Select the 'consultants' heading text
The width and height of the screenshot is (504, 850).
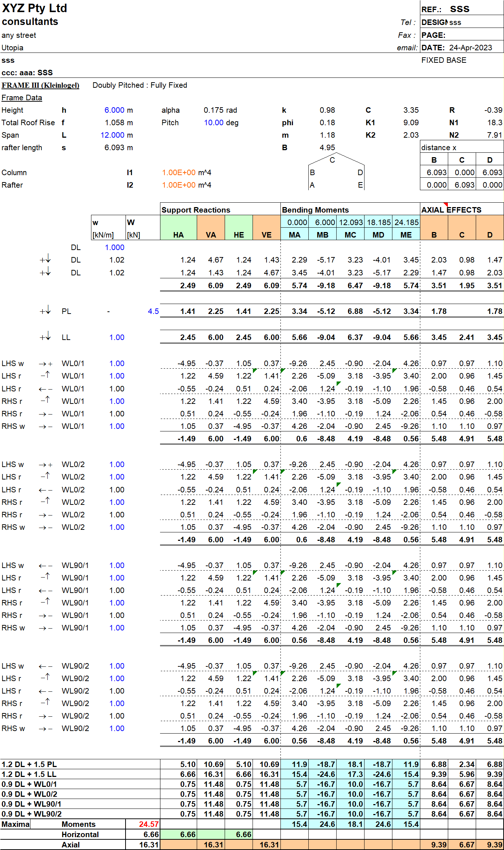coord(30,22)
